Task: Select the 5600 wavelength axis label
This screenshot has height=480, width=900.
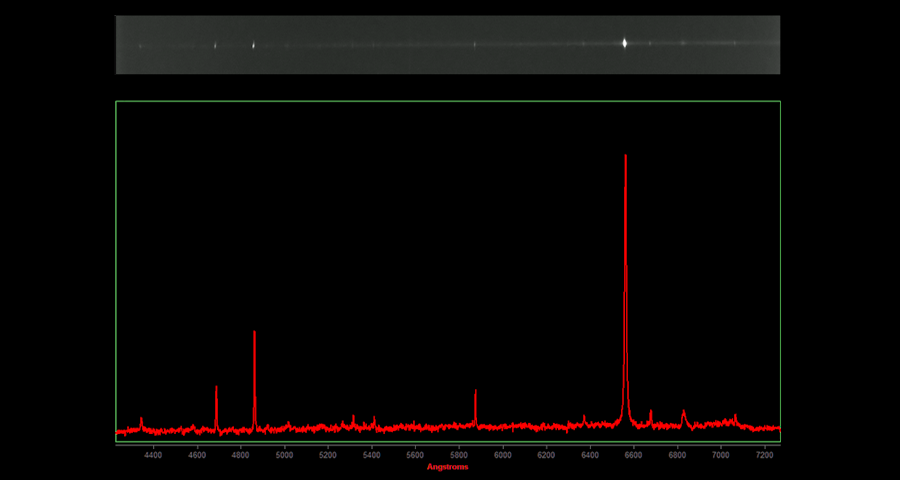Action: (415, 455)
